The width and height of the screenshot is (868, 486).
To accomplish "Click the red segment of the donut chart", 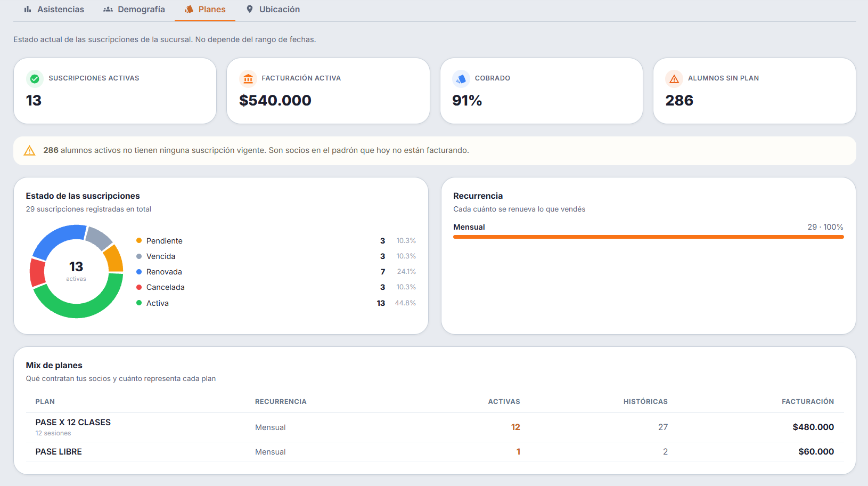I will [37, 273].
